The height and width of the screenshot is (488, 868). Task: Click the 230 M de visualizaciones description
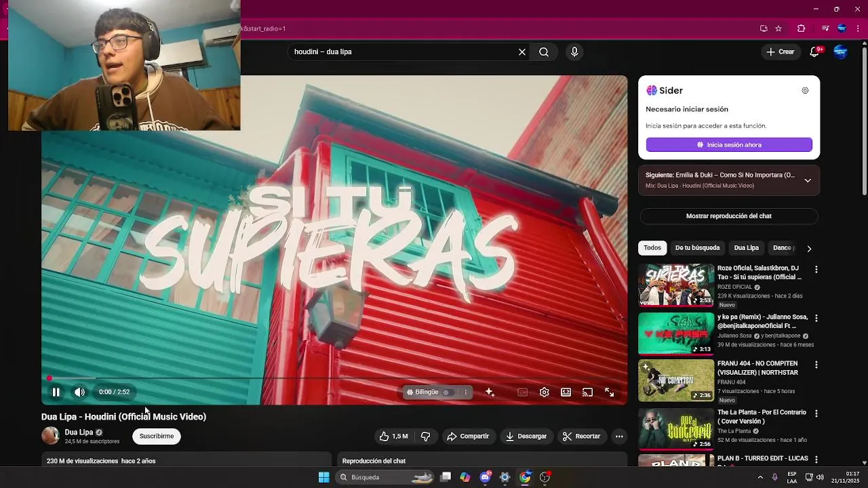101,461
